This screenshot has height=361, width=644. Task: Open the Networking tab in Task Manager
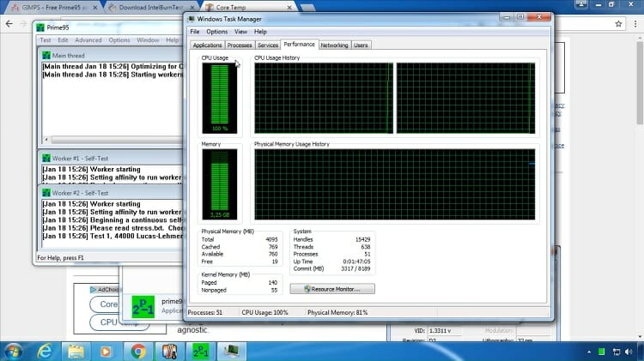pos(334,45)
